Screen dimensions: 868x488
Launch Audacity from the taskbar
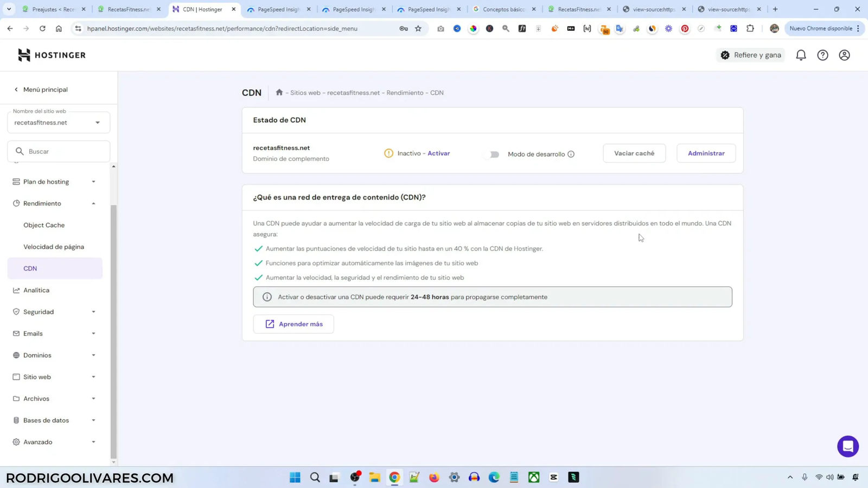pyautogui.click(x=474, y=477)
